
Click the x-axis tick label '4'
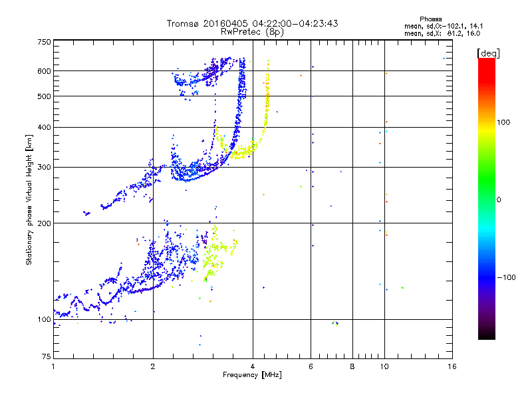click(253, 366)
